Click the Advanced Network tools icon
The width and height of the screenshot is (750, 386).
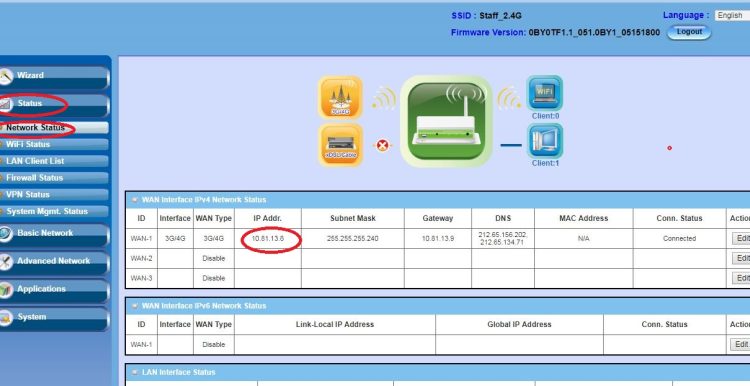coord(5,262)
